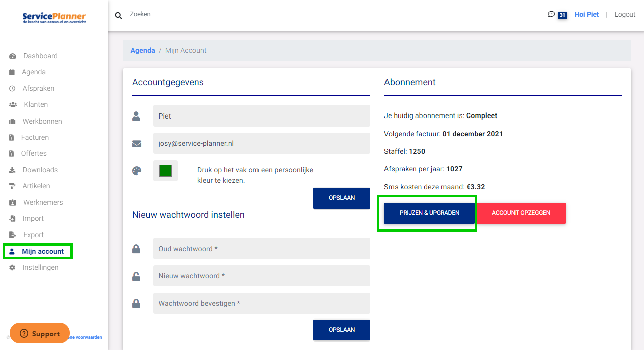The height and width of the screenshot is (350, 644).
Task: Click the Werknemers badge icon in sidebar
Action: [13, 203]
